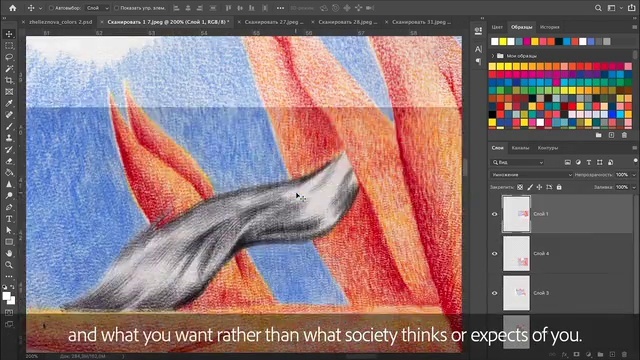This screenshot has width=640, height=360.
Task: Toggle lock transparent pixels in Layers panel
Action: tap(520, 187)
